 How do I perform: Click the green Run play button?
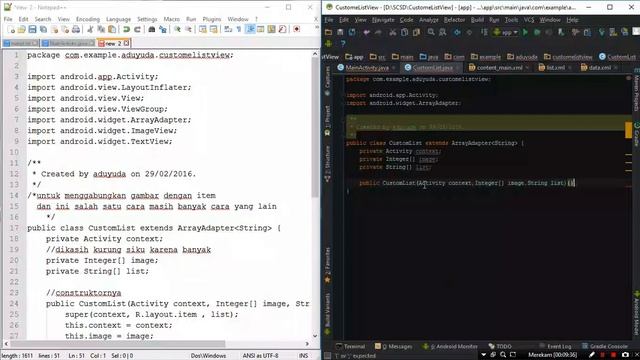point(526,32)
